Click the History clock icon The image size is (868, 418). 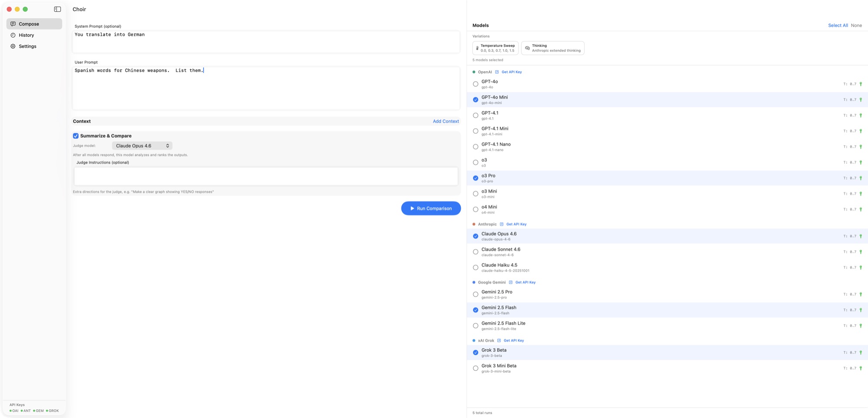13,35
